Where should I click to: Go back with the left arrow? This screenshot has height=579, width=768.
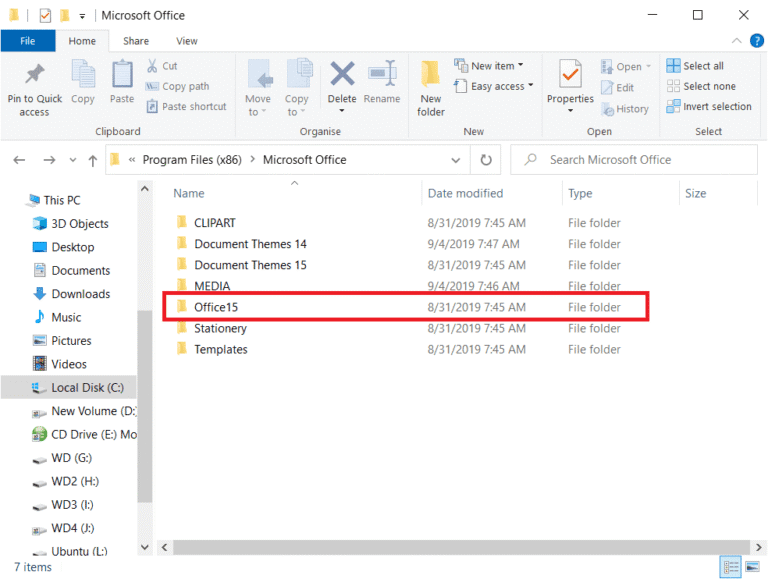tap(19, 160)
